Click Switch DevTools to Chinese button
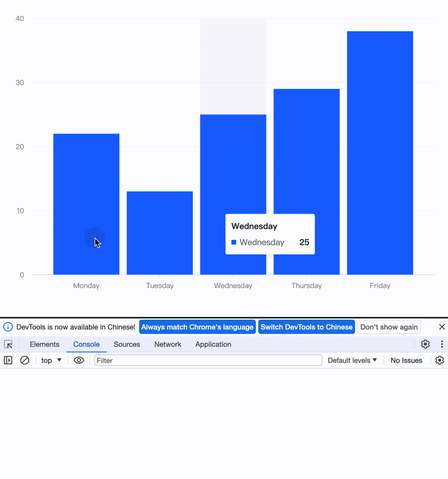 click(x=306, y=327)
